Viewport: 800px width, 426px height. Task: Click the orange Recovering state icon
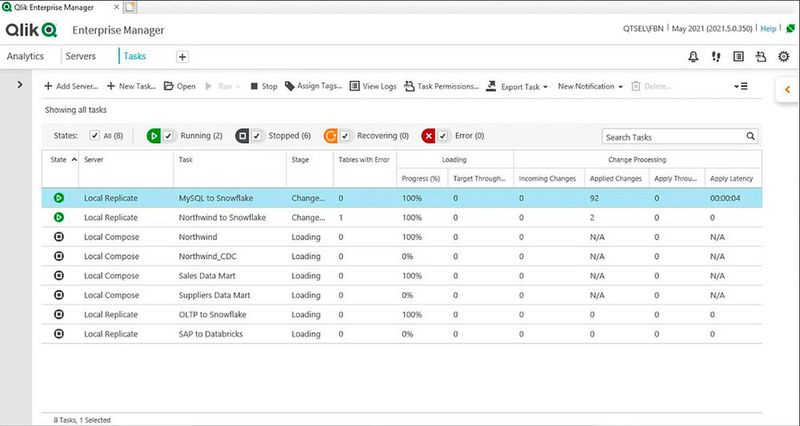click(x=331, y=136)
